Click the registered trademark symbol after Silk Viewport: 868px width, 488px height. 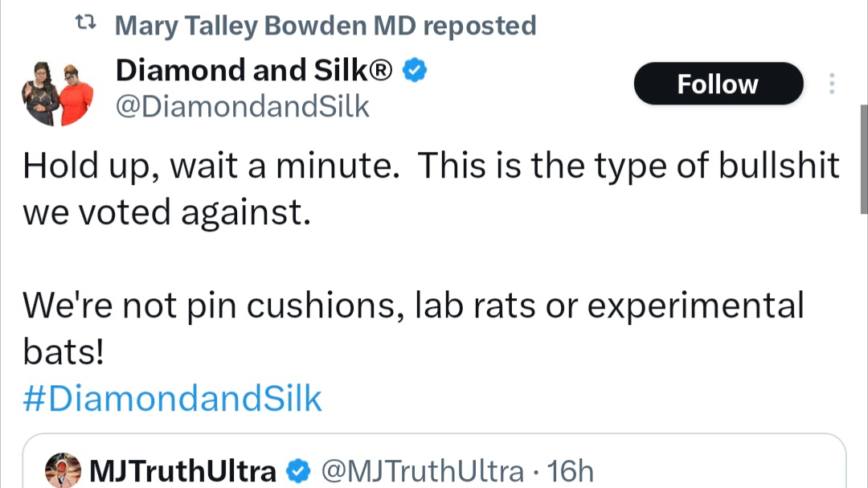pos(381,71)
